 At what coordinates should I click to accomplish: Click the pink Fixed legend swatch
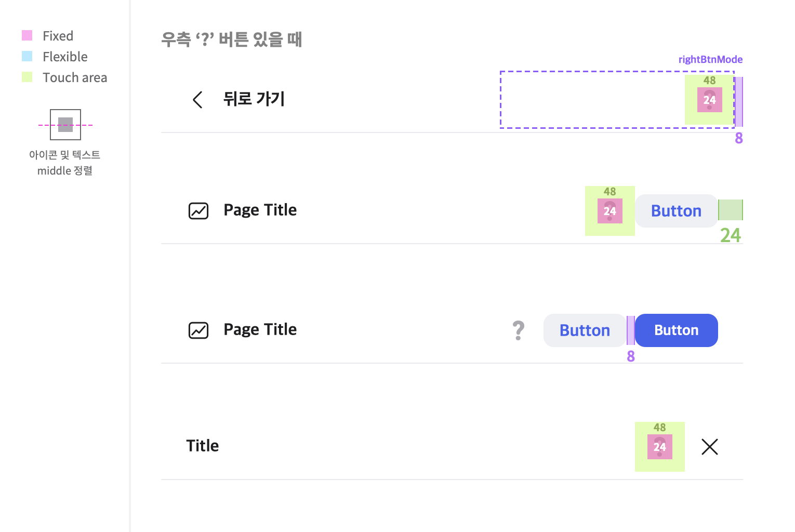coord(27,35)
